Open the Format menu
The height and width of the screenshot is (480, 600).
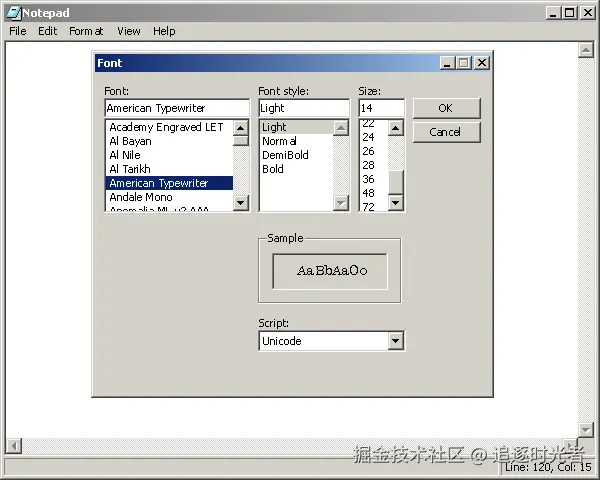pyautogui.click(x=86, y=31)
